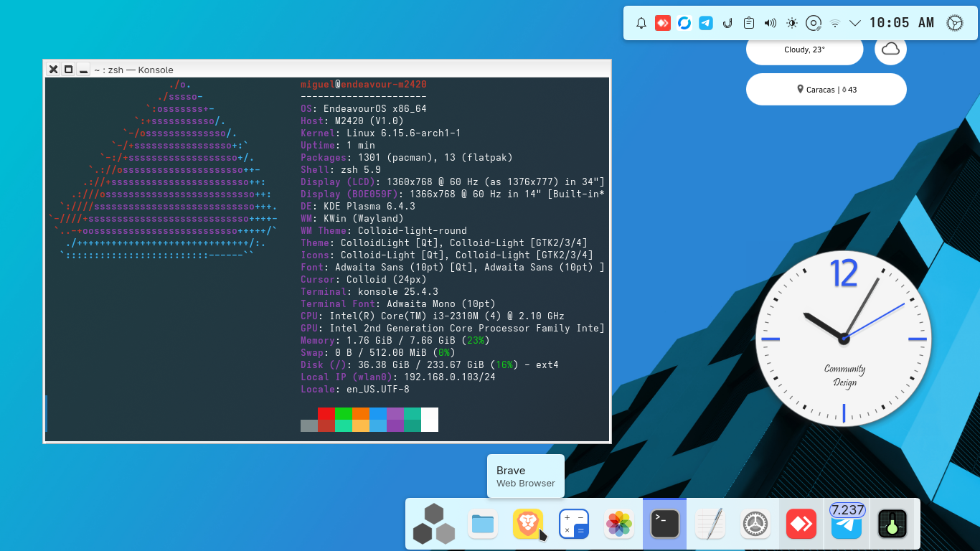Click the 'Display (BOE059F)' line in terminal
980x551 pixels.
point(453,194)
